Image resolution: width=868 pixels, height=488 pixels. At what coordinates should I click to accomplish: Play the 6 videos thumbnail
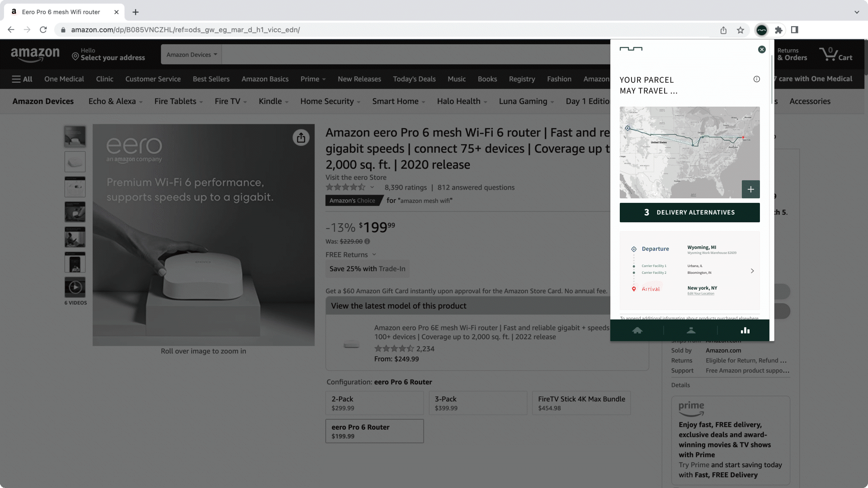[75, 287]
